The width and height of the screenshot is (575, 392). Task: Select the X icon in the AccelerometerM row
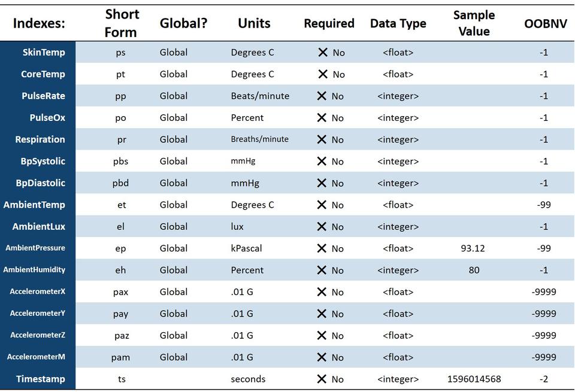click(322, 357)
